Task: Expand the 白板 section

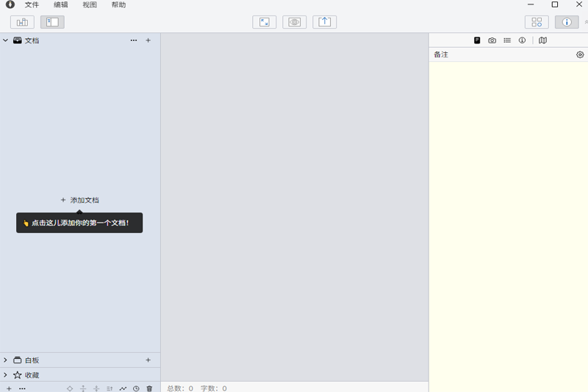Action: tap(6, 360)
